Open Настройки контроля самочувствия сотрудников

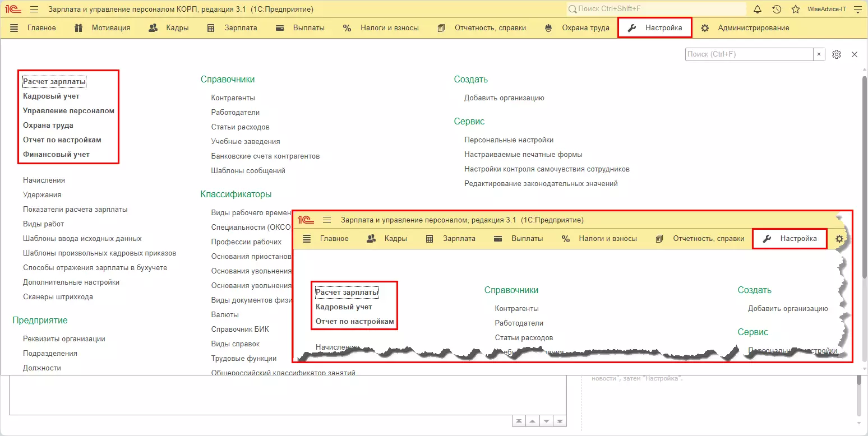(x=547, y=169)
